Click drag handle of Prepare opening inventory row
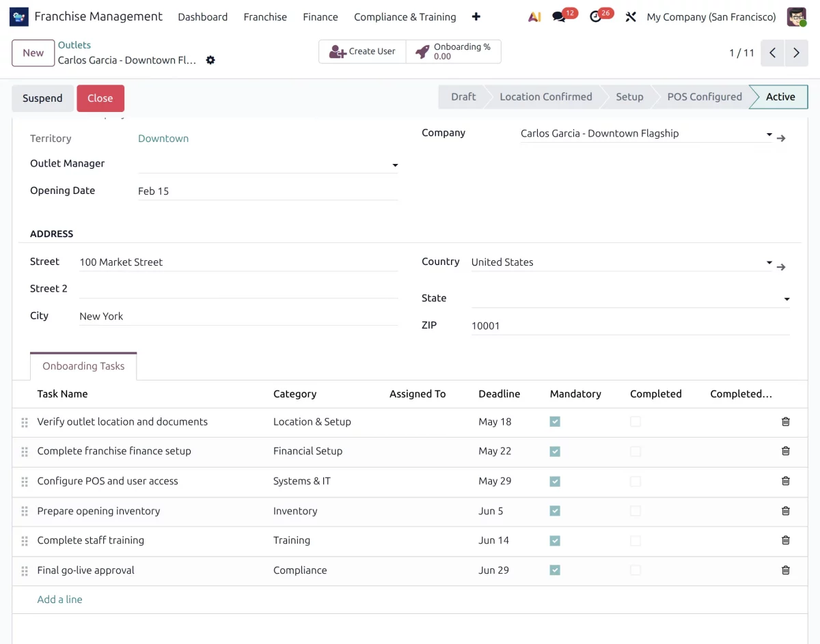Viewport: 820px width, 644px height. coord(25,512)
